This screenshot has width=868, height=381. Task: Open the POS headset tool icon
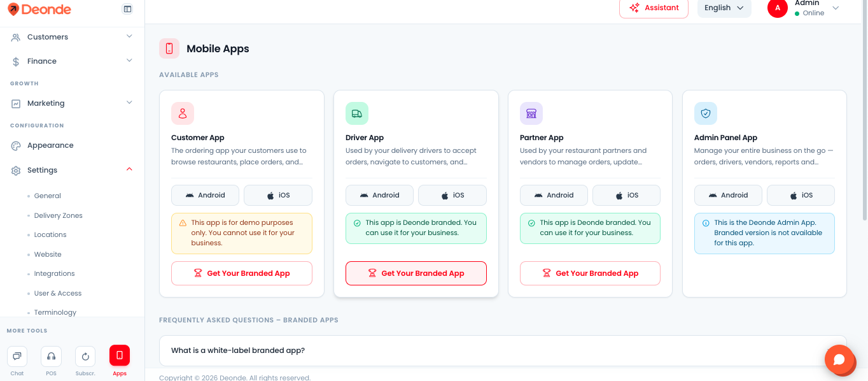coord(51,356)
